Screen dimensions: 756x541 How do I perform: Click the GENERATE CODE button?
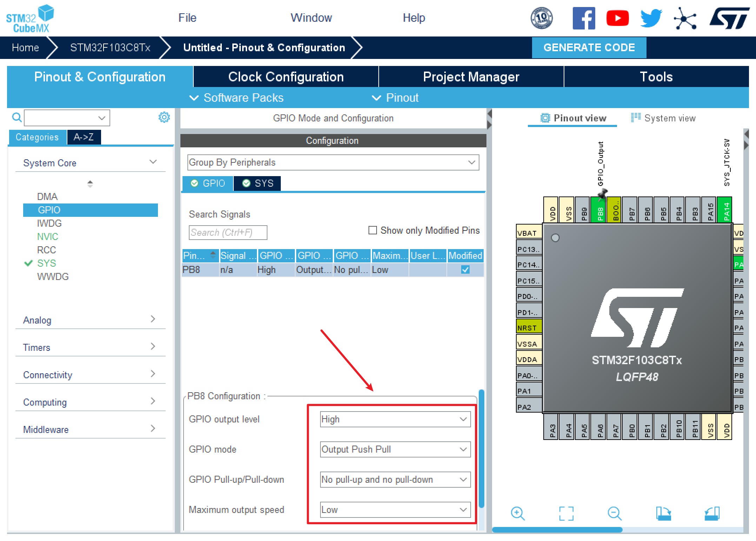tap(589, 48)
